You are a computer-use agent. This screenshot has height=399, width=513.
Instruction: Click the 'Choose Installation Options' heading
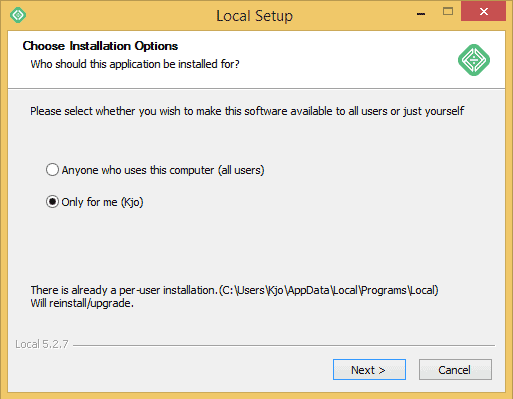pos(100,46)
